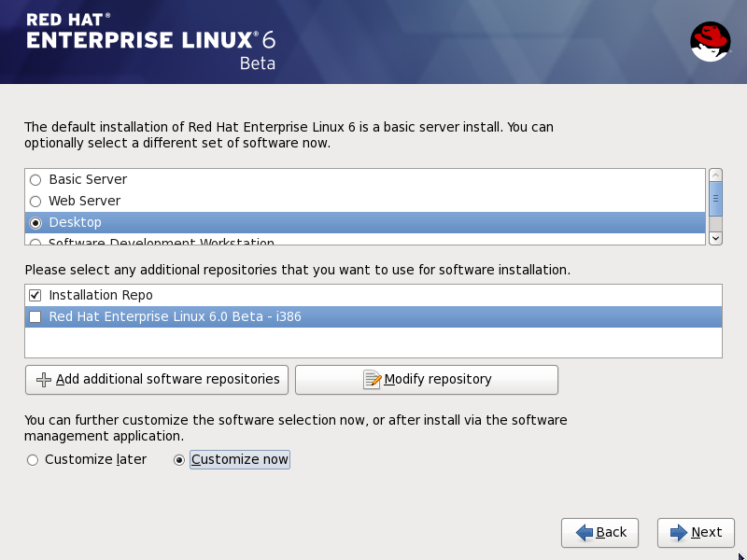The height and width of the screenshot is (560, 747).
Task: Select the highlighted Desktop list entry
Action: click(x=75, y=222)
